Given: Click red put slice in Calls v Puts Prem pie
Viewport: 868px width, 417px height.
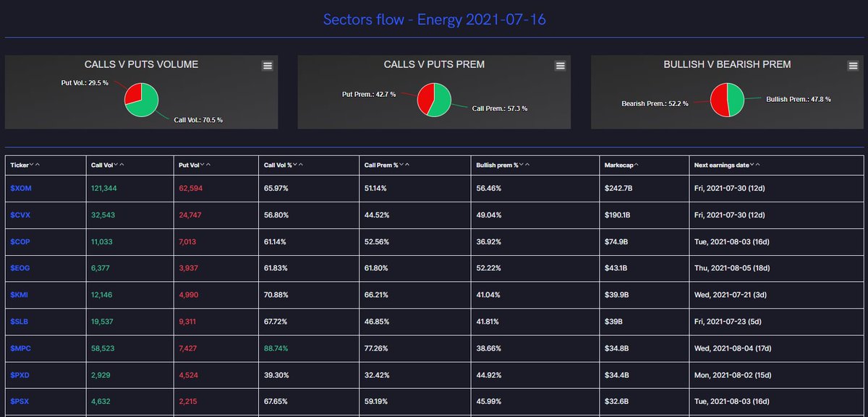Looking at the screenshot, I should [x=425, y=97].
